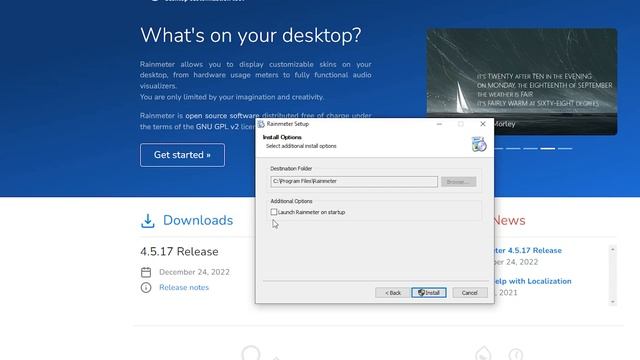The width and height of the screenshot is (640, 360).
Task: Click the rain sailboat skin preview image
Action: [x=522, y=81]
